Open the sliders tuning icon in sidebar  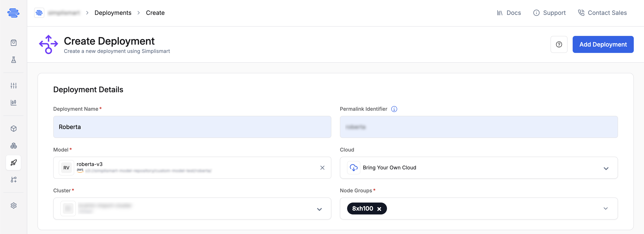coord(13,86)
